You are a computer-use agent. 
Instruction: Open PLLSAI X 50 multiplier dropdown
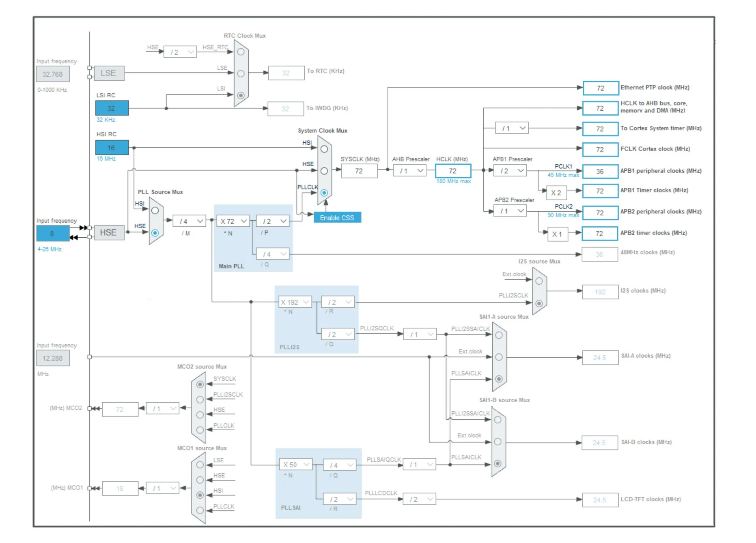[295, 464]
